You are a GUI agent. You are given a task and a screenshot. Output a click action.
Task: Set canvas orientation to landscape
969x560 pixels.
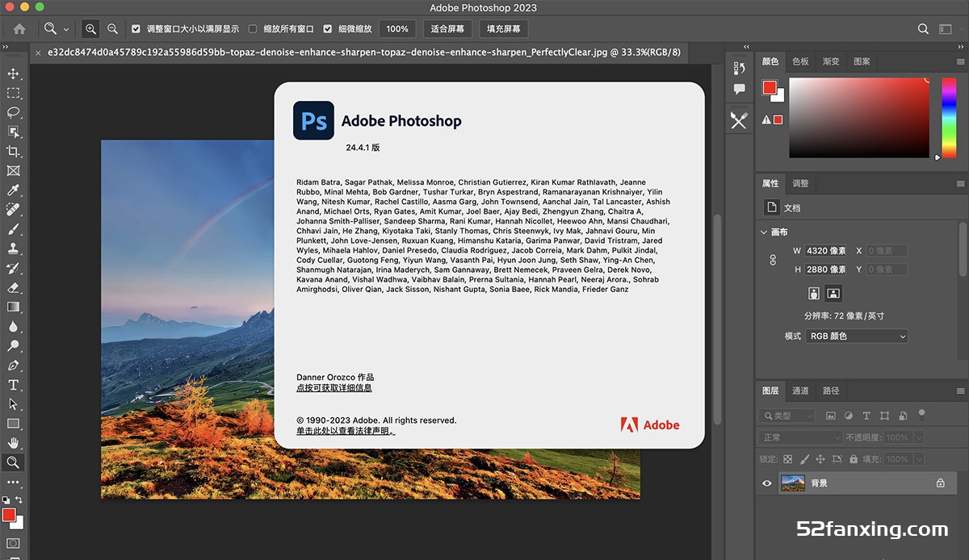point(833,293)
